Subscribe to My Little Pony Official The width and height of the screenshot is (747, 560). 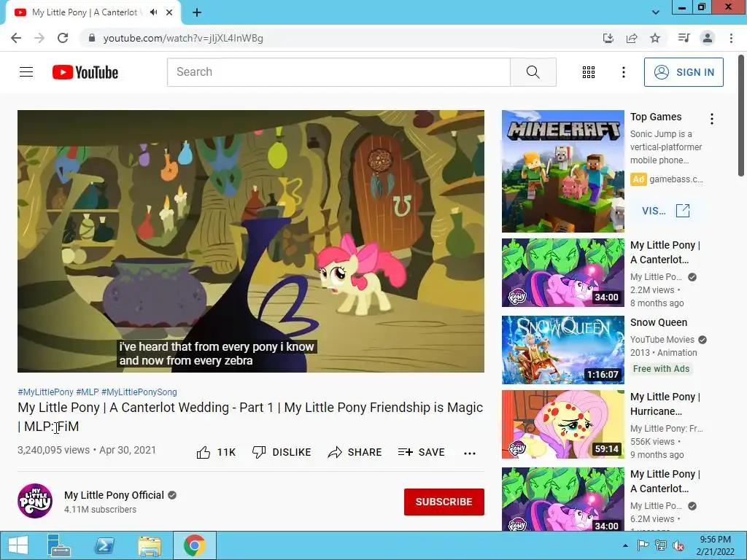444,502
